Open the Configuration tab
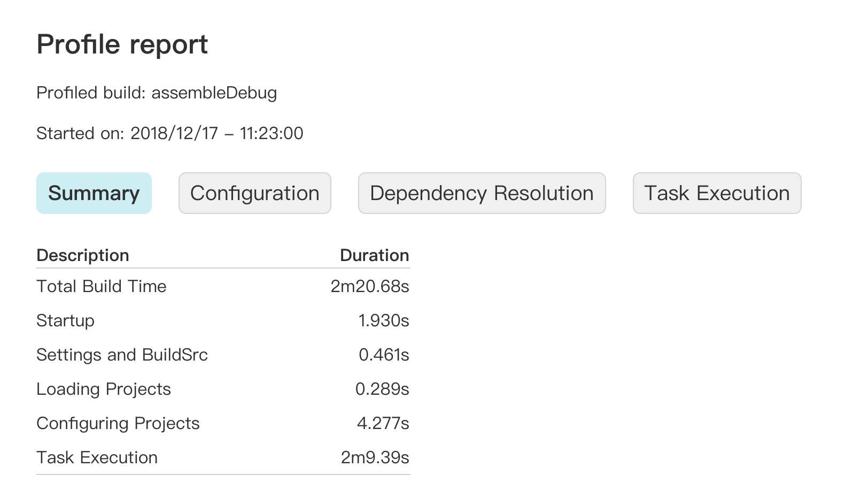The image size is (868, 490). tap(255, 193)
